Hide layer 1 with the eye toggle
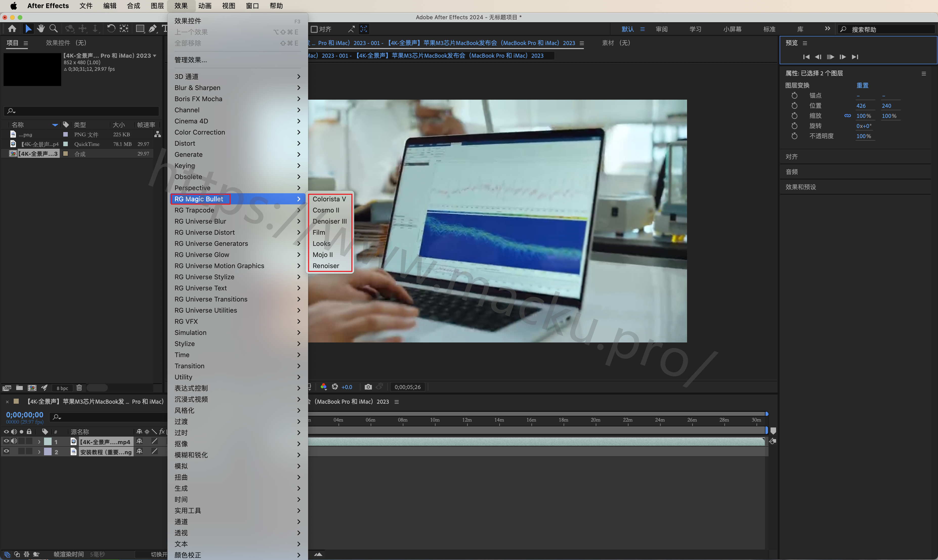938x560 pixels. click(6, 441)
